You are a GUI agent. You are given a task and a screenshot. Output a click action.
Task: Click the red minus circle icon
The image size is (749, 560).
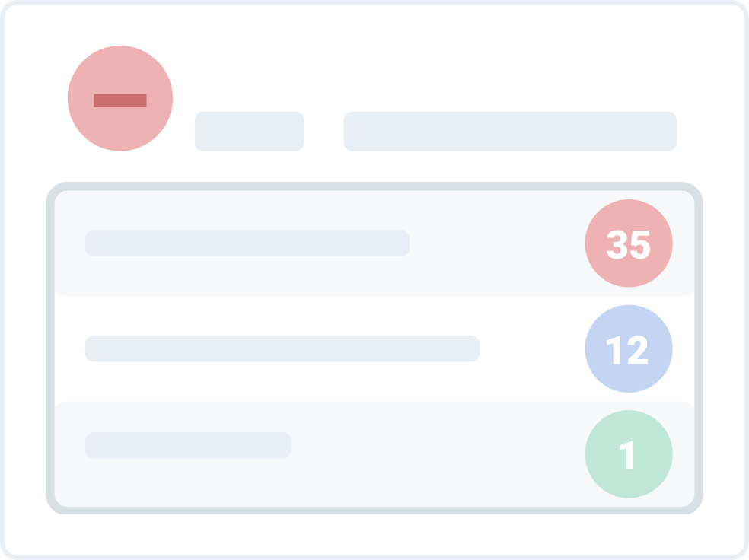pos(120,99)
